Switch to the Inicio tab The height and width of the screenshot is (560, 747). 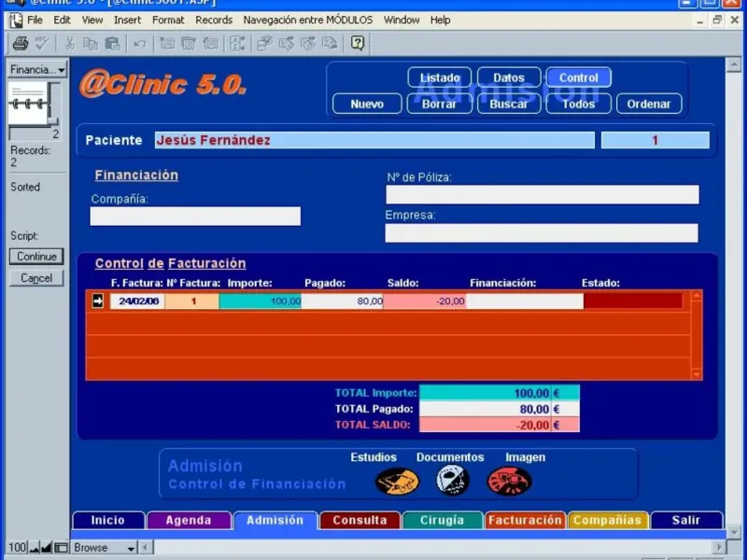108,520
